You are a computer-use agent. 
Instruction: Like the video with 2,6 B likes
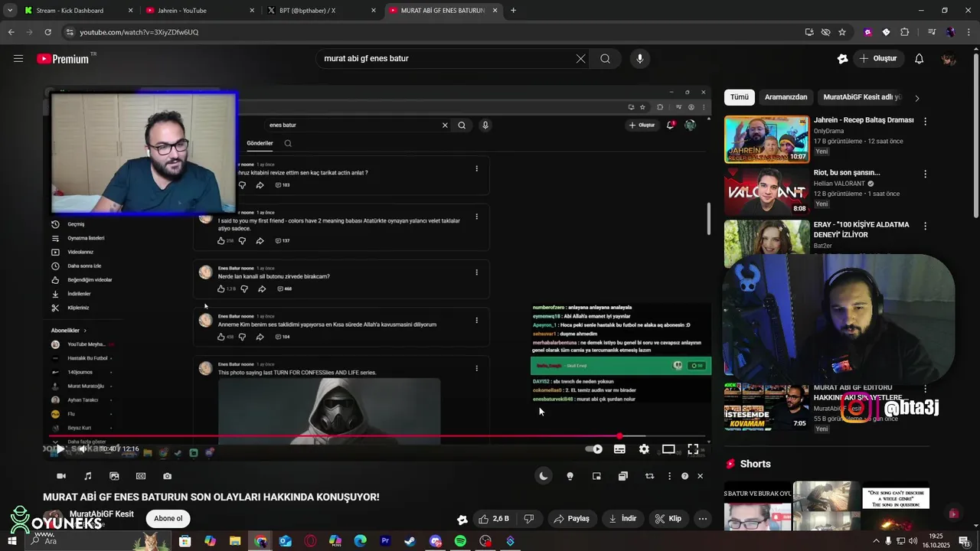click(x=494, y=518)
